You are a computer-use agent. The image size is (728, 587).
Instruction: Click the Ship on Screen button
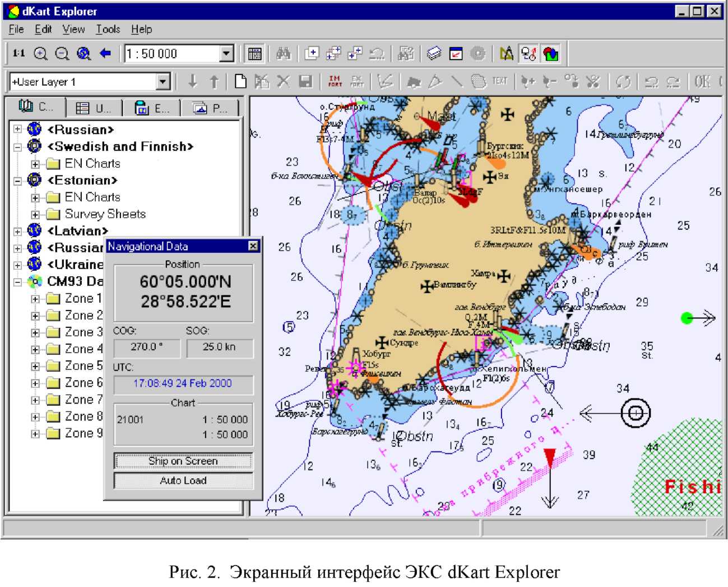[x=183, y=461]
